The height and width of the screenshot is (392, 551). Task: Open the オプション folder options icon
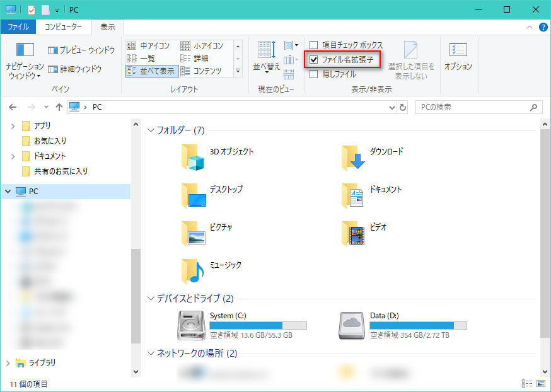pyautogui.click(x=458, y=51)
